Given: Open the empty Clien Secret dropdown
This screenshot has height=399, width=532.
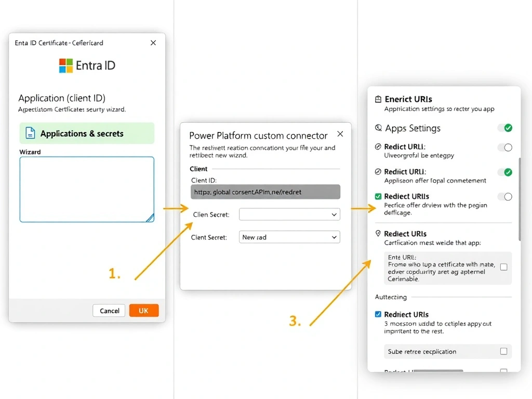Looking at the screenshot, I should click(x=289, y=215).
